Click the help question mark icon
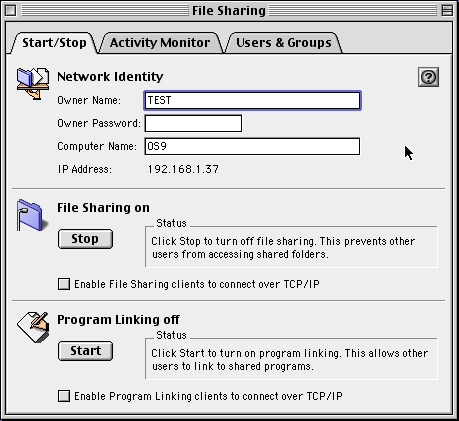Viewport: 459px width, 421px height. click(x=428, y=77)
